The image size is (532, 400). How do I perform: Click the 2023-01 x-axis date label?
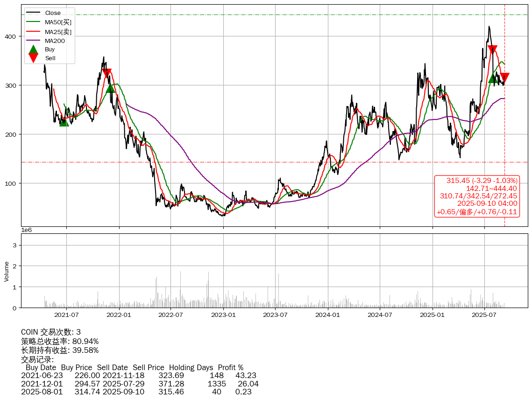pos(224,315)
